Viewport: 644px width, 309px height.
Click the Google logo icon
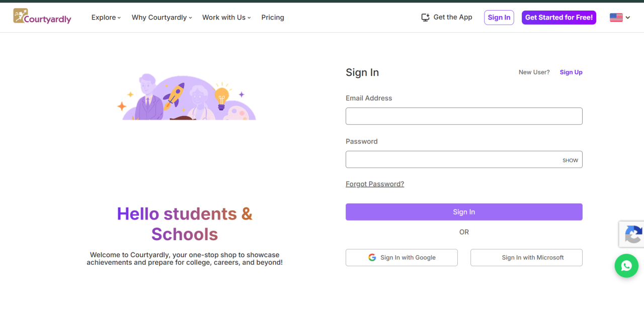pyautogui.click(x=372, y=257)
